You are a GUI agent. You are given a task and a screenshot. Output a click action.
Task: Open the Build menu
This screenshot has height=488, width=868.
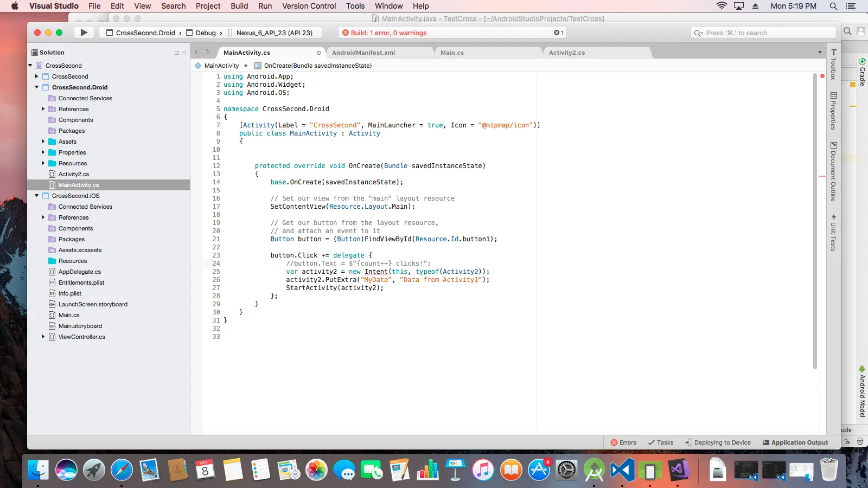point(239,6)
